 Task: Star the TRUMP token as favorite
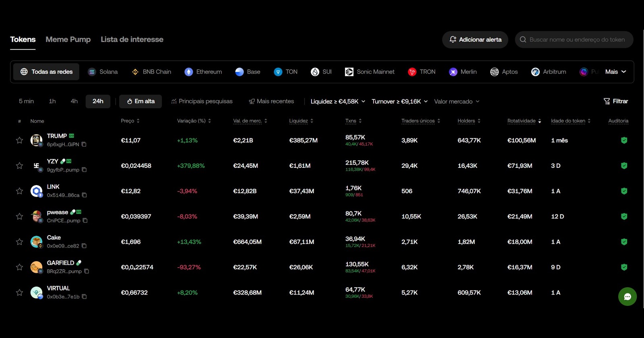coord(19,140)
